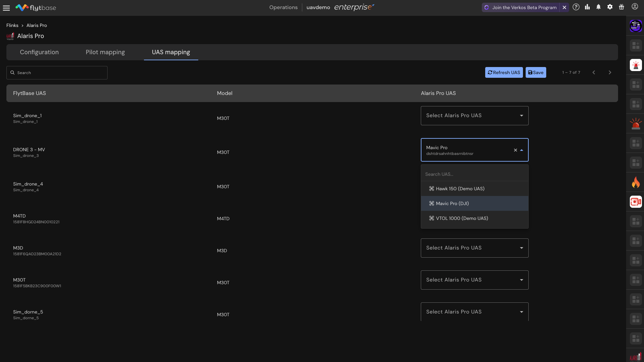
Task: Expand Alaris Pro UAS dropdown for Sim_drone_1
Action: (474, 116)
